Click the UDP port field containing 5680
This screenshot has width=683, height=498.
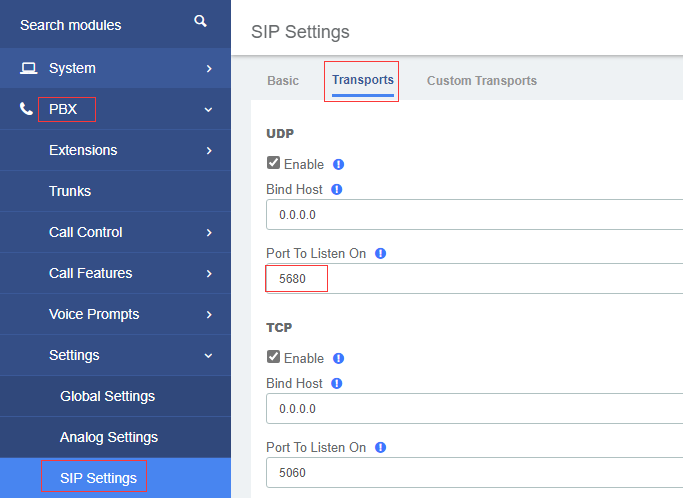pyautogui.click(x=474, y=278)
